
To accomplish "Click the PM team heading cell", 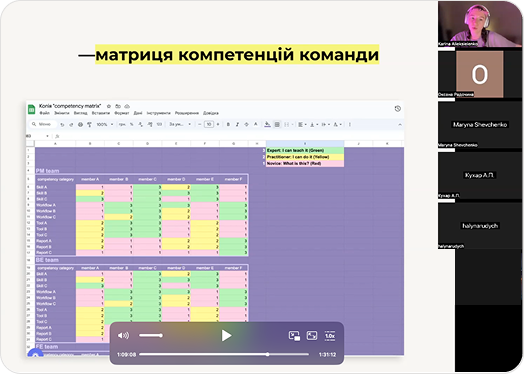I will point(47,171).
